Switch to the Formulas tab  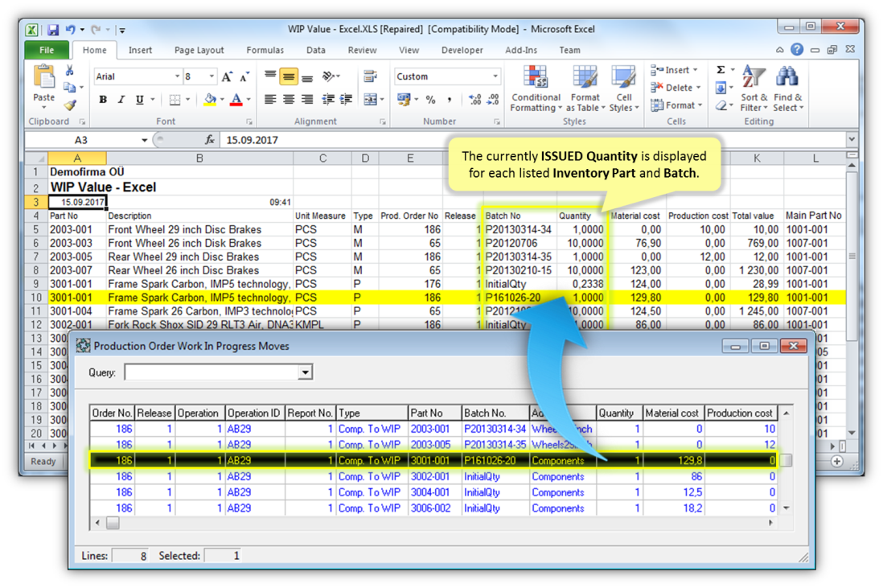[x=265, y=50]
